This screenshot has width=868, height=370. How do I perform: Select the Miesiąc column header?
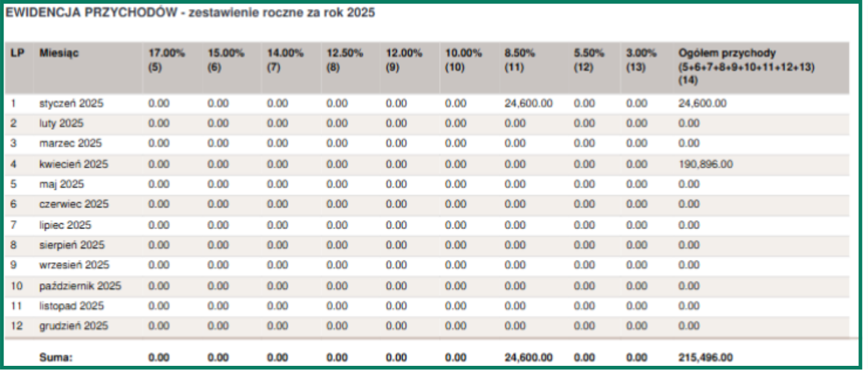[x=59, y=53]
